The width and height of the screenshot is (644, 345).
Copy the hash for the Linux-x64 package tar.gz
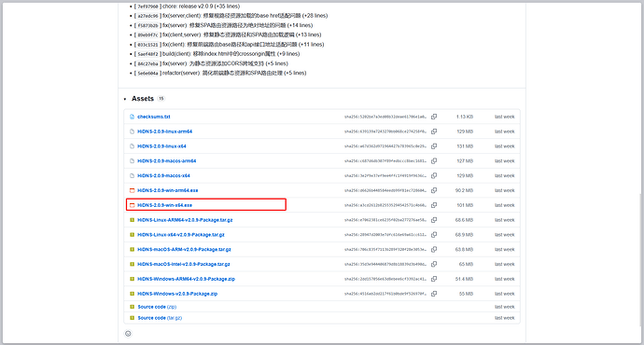point(434,235)
